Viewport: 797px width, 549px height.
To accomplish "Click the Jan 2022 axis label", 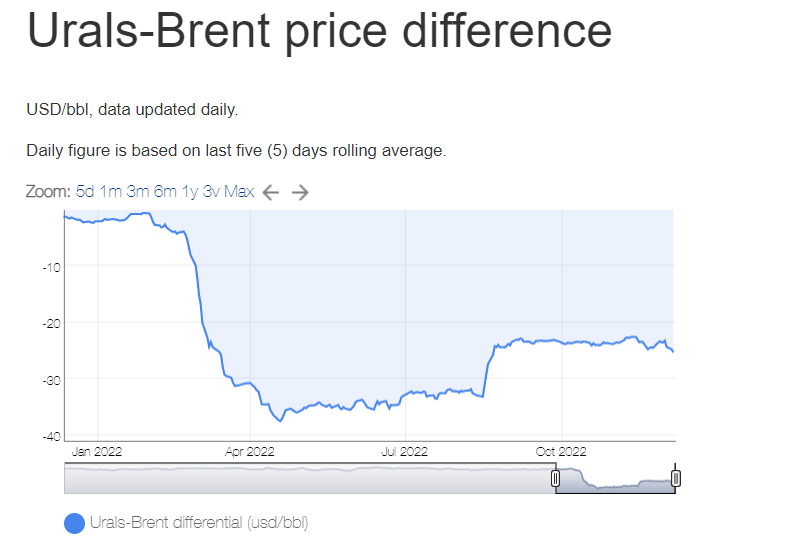I will point(96,452).
